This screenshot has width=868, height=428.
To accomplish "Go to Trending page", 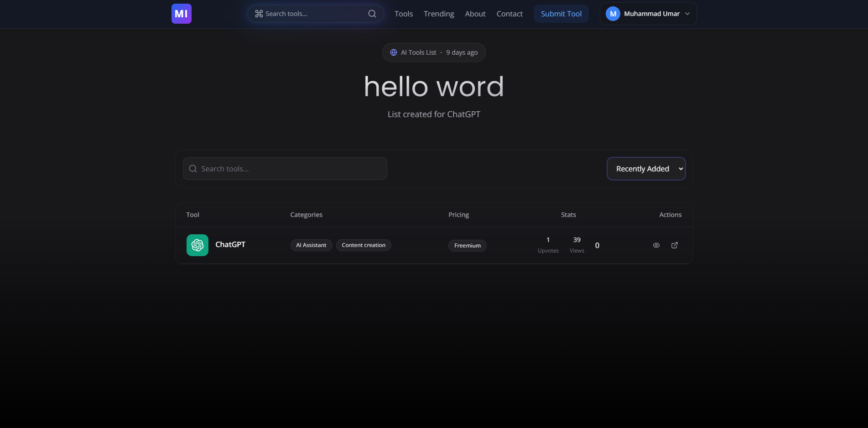I will coord(439,14).
